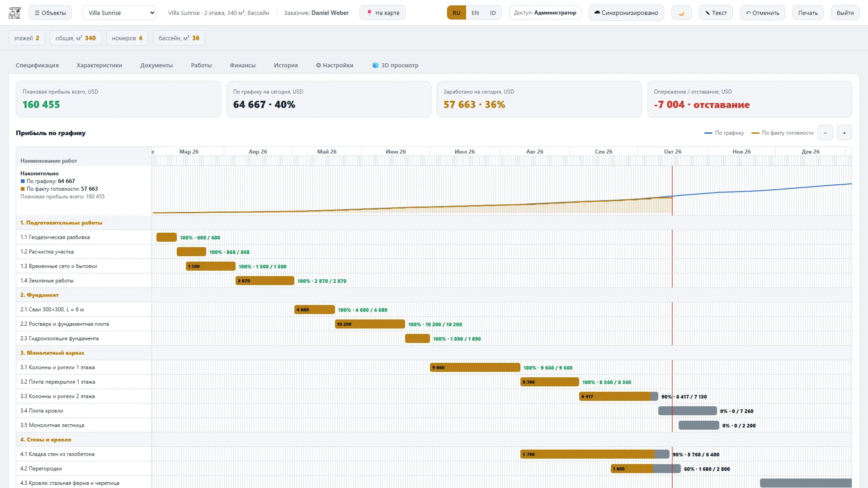868x488 pixels.
Task: Switch to the Документы tab
Action: coord(156,65)
